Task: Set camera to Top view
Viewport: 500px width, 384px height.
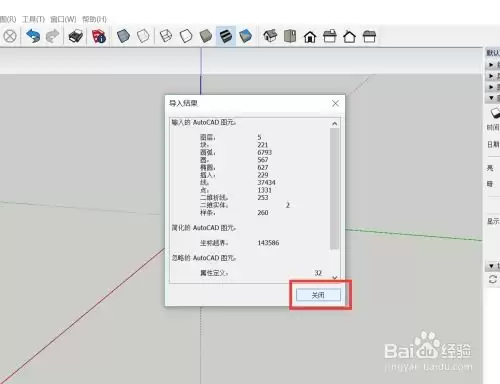Action: point(290,36)
